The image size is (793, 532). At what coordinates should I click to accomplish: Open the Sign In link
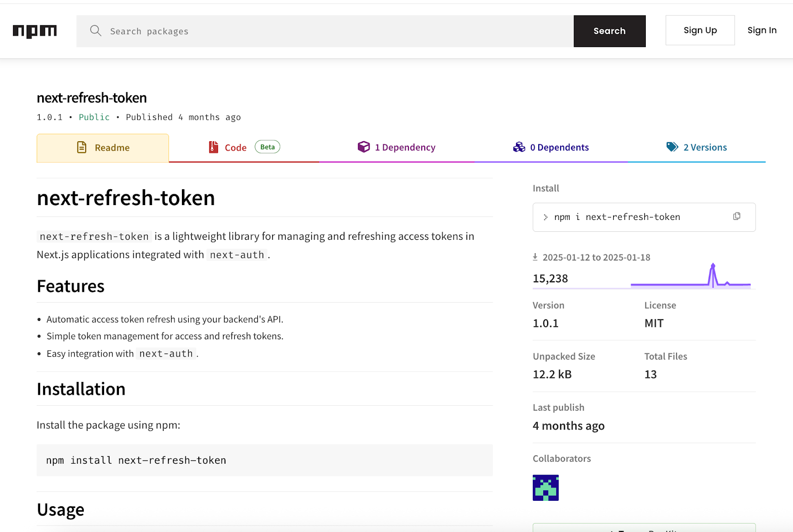coord(762,30)
